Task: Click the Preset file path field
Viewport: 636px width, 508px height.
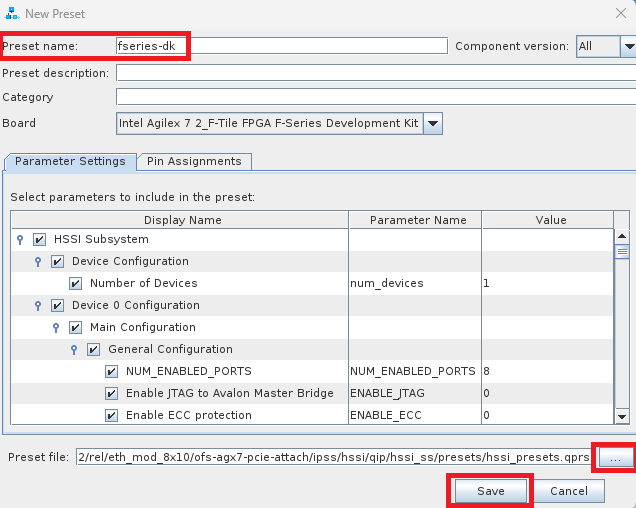Action: coord(334,457)
